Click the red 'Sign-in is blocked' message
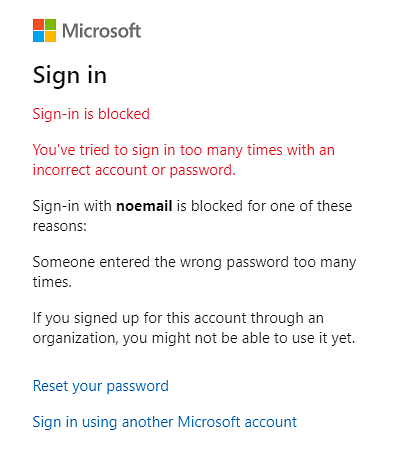Screen dimensions: 396x462 tap(91, 114)
